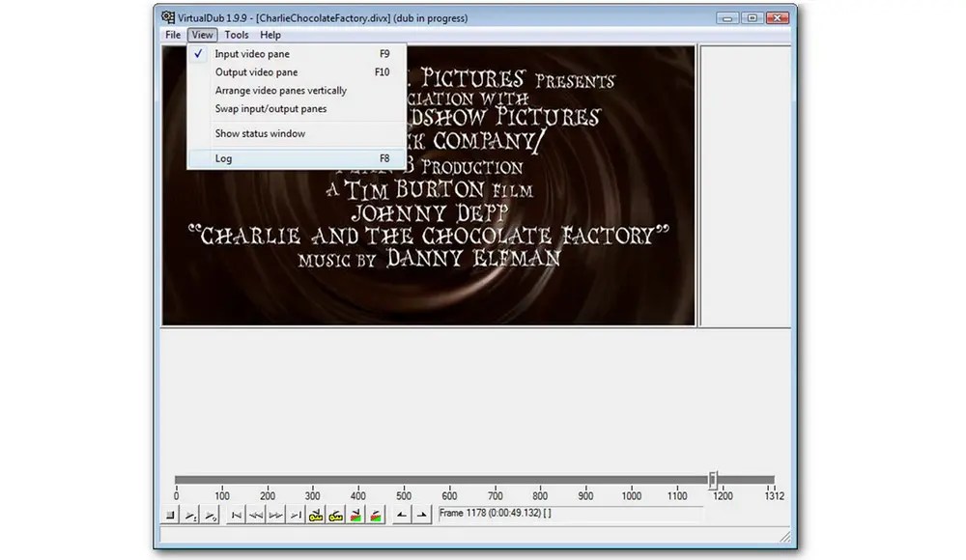This screenshot has height=560, width=966.
Task: Enable the Output video pane
Action: [252, 71]
